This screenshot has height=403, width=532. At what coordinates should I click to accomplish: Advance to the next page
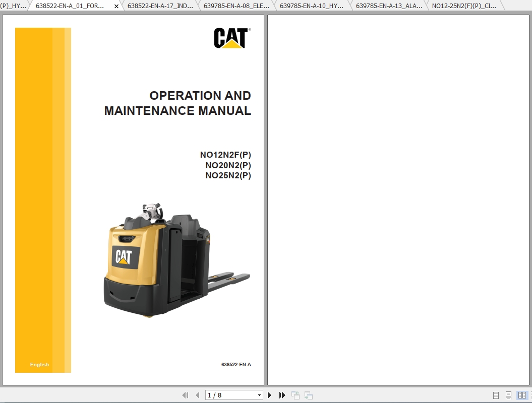(270, 395)
